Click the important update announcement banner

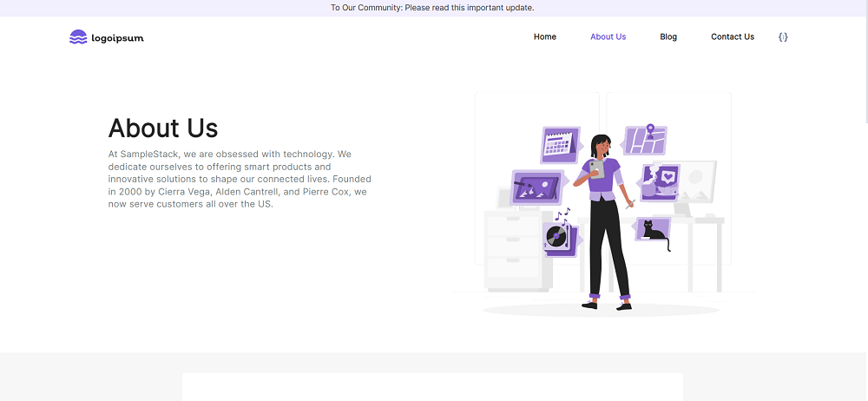pyautogui.click(x=432, y=8)
